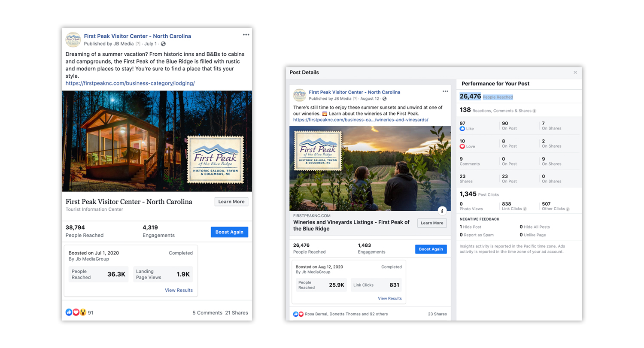Click the 138 Reactions, Comments & Shares total
The width and height of the screenshot is (644, 348).
click(498, 110)
